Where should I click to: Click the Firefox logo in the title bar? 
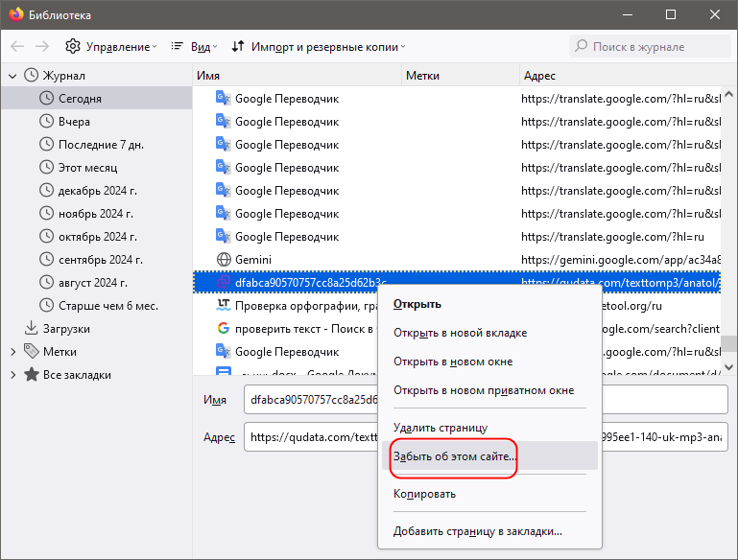pyautogui.click(x=15, y=14)
